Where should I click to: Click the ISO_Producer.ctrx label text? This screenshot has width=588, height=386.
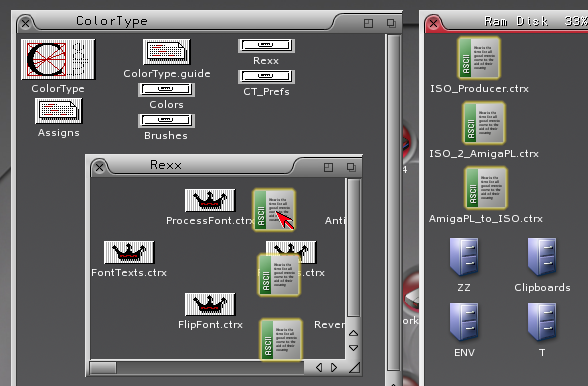pos(479,89)
